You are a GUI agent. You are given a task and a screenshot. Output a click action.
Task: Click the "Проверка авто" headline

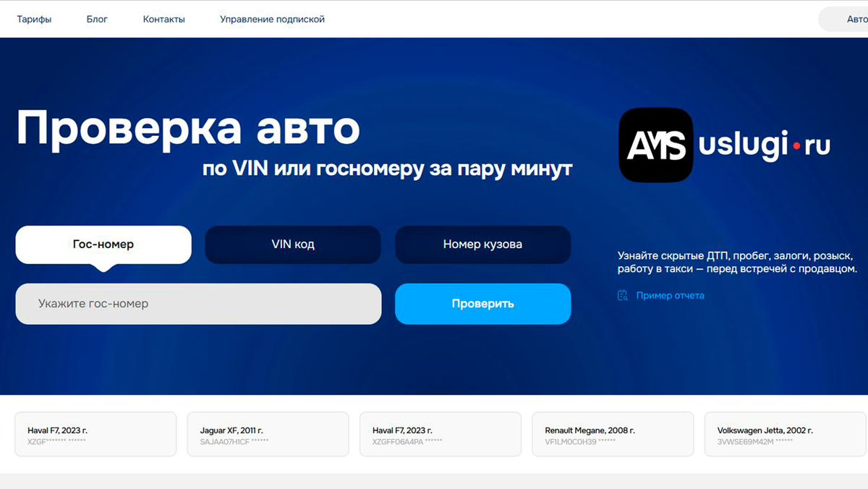[x=188, y=127]
